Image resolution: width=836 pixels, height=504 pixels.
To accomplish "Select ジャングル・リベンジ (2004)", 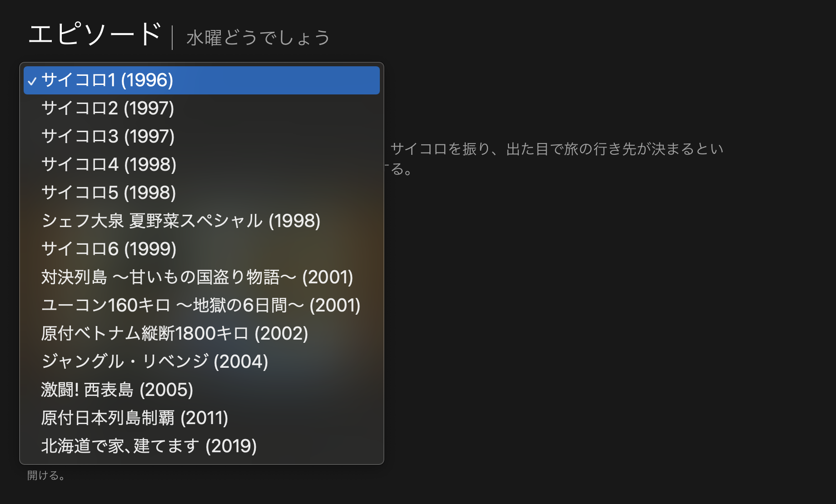I will click(202, 362).
